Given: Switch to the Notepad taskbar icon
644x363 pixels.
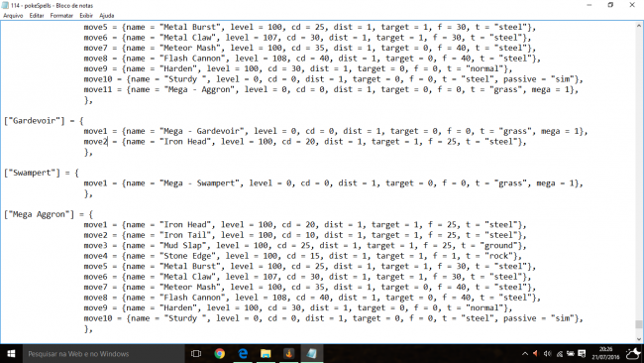Looking at the screenshot, I should pyautogui.click(x=312, y=353).
